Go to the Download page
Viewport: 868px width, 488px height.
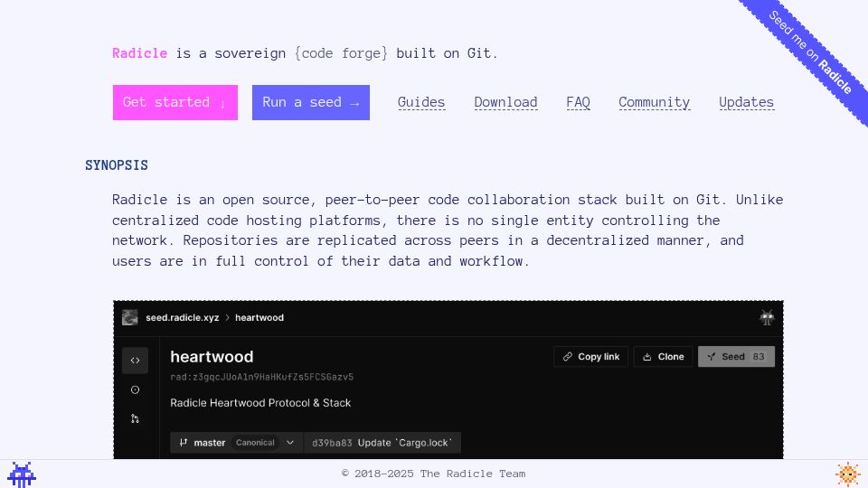506,102
